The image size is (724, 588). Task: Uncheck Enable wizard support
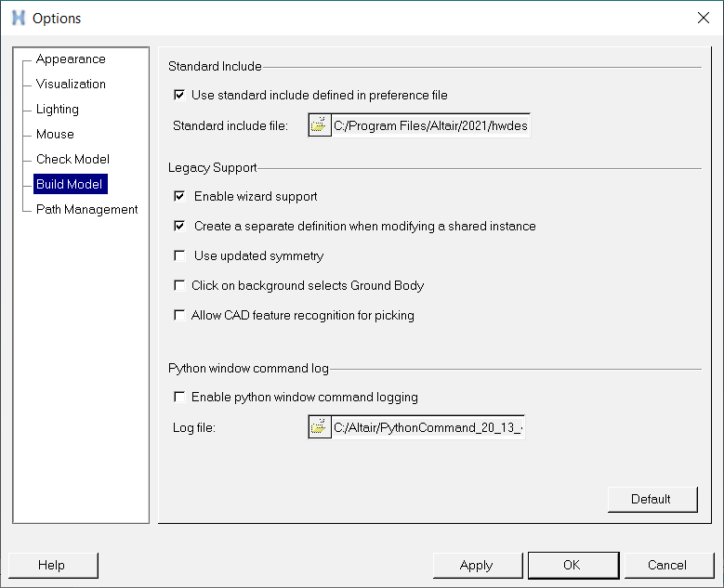[x=179, y=196]
